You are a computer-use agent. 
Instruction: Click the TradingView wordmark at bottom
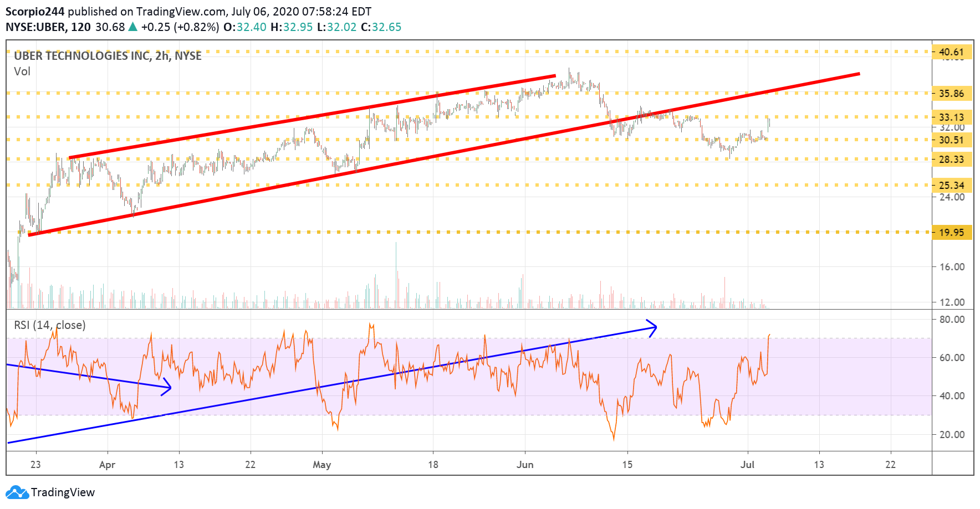pos(63,492)
